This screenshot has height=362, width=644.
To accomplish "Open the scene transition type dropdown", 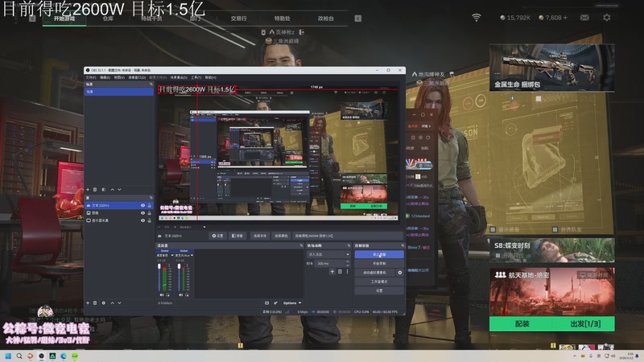I will coord(328,254).
